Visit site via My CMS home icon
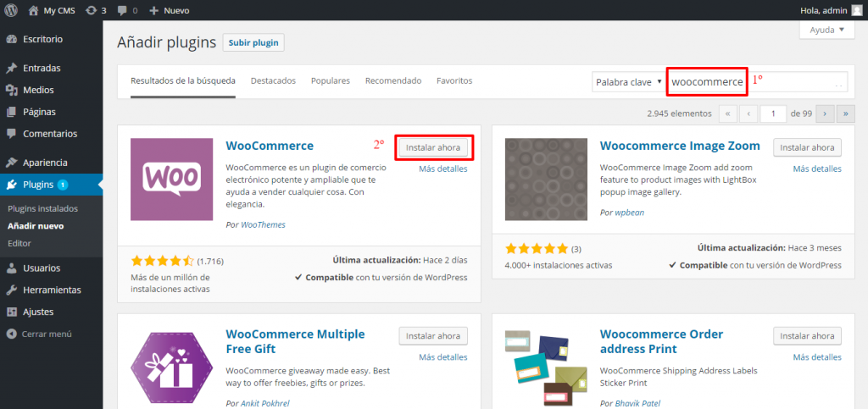The height and width of the screenshot is (409, 868). [34, 10]
